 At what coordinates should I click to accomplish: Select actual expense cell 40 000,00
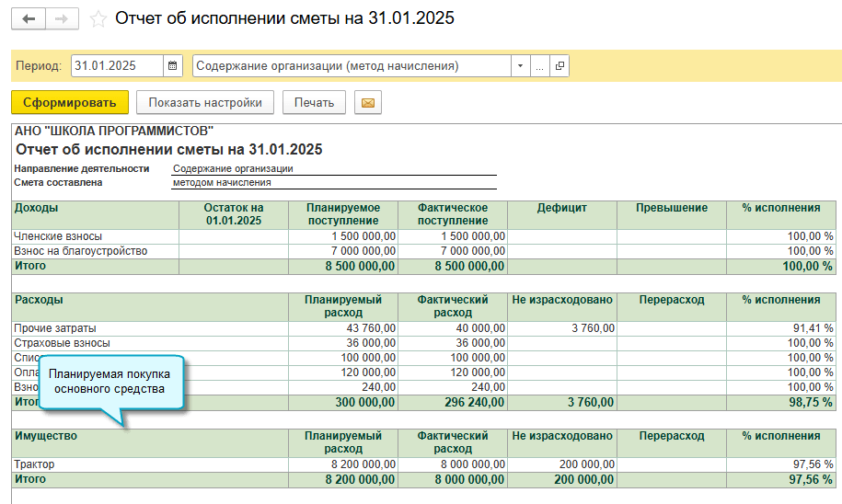tap(453, 328)
